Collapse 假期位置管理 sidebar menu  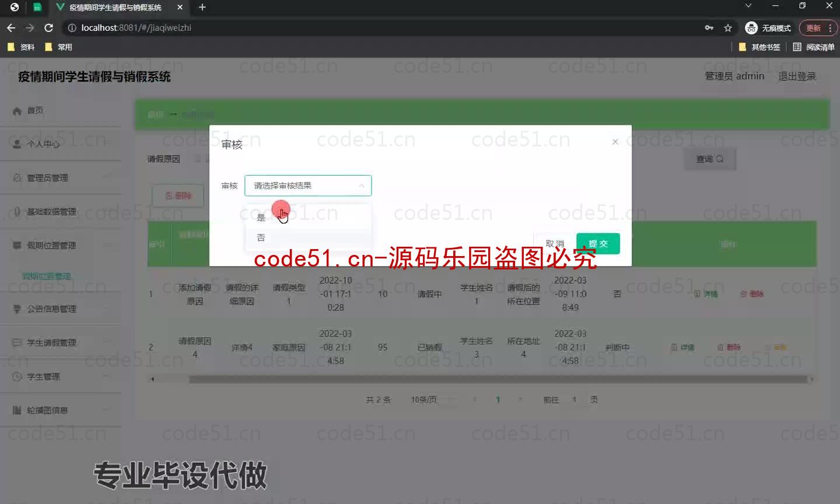pyautogui.click(x=61, y=246)
